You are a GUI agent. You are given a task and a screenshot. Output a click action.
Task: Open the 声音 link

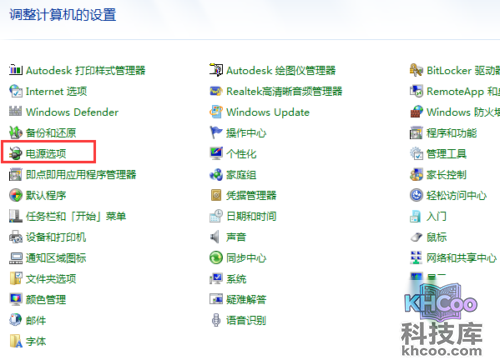coord(236,237)
